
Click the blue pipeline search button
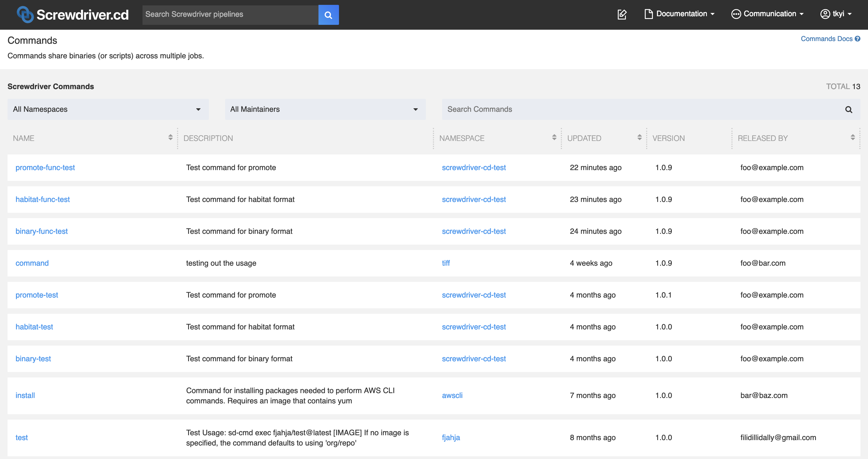coord(328,15)
